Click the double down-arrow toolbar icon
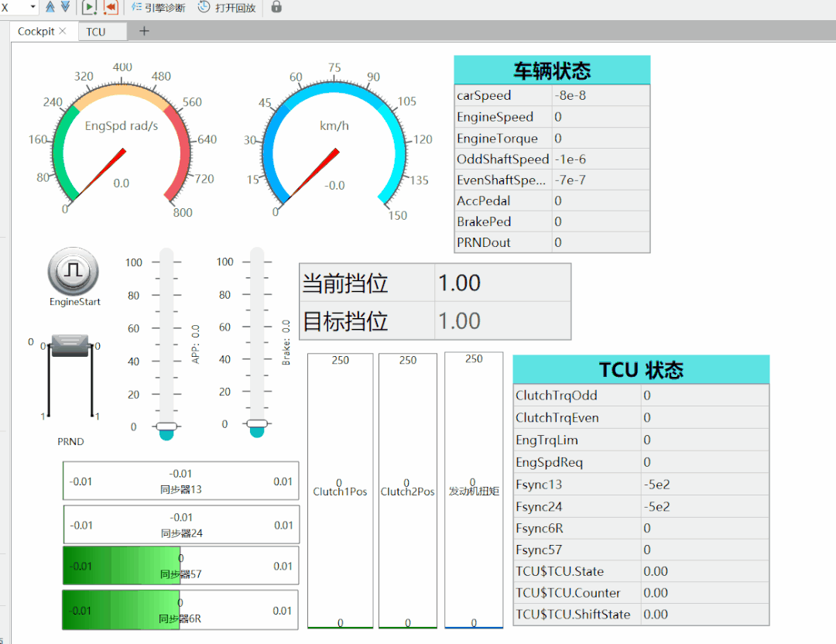Image resolution: width=836 pixels, height=644 pixels. click(x=65, y=7)
